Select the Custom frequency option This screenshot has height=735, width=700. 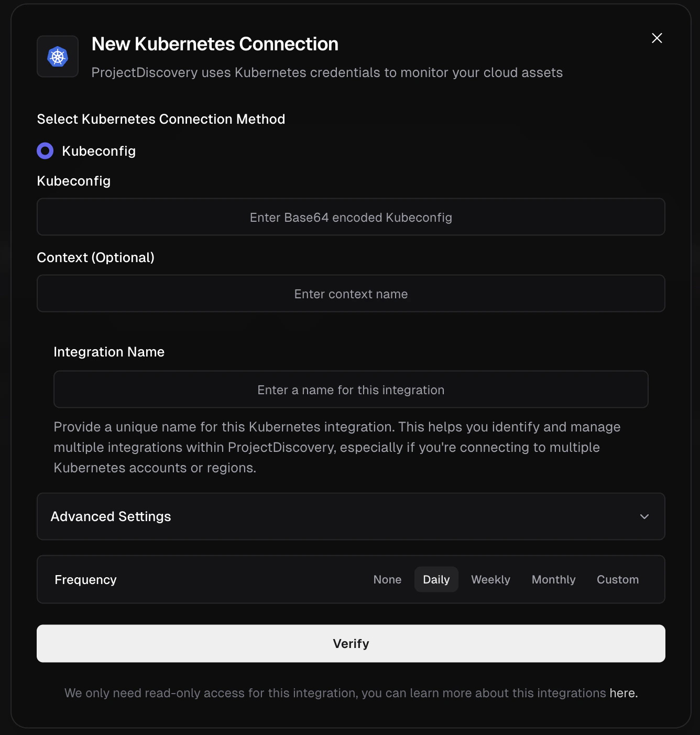point(617,579)
